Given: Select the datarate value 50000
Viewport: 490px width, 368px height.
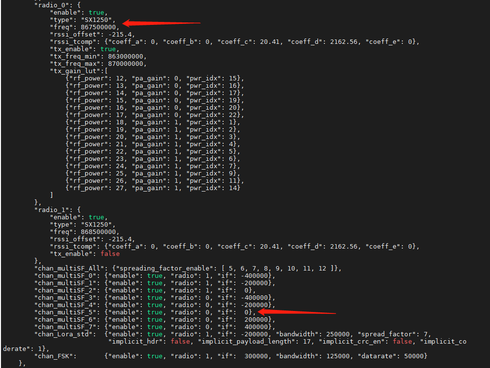Looking at the screenshot, I should pyautogui.click(x=414, y=356).
